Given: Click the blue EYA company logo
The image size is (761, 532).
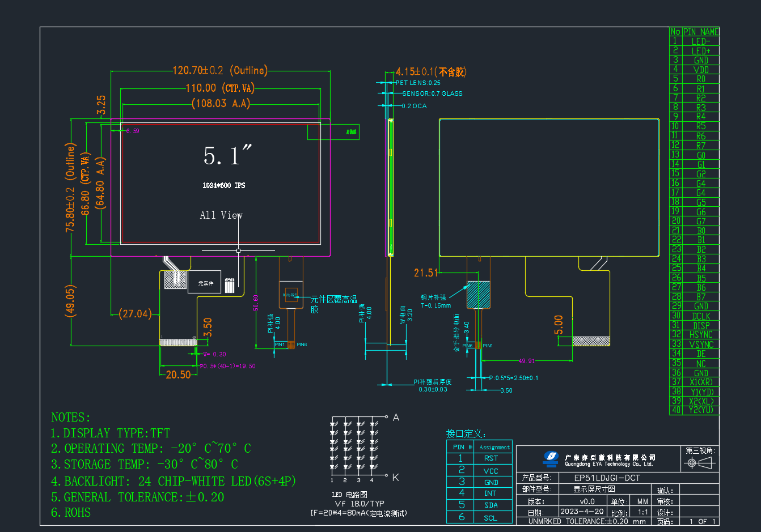Looking at the screenshot, I should tap(550, 458).
